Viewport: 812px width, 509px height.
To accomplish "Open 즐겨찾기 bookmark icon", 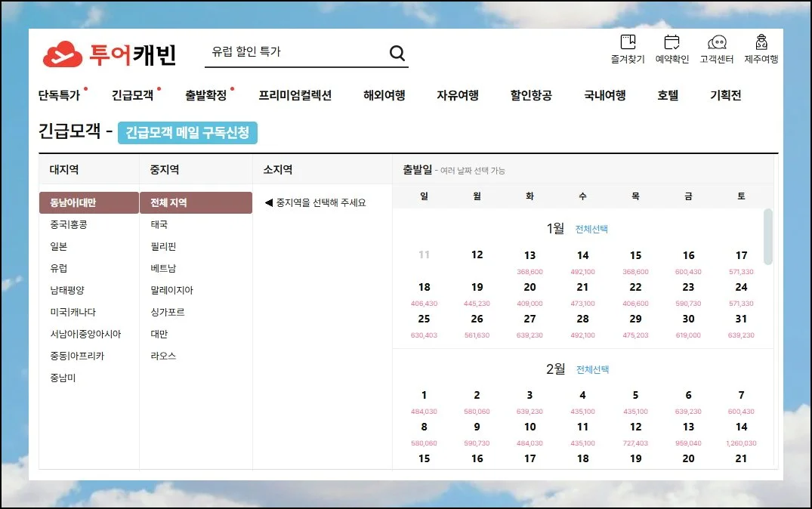I will tap(628, 43).
